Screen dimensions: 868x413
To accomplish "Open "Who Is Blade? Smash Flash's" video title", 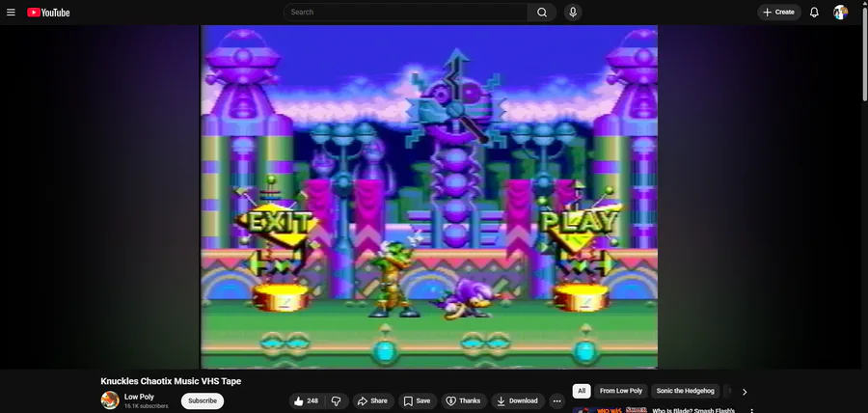I will 693,411.
